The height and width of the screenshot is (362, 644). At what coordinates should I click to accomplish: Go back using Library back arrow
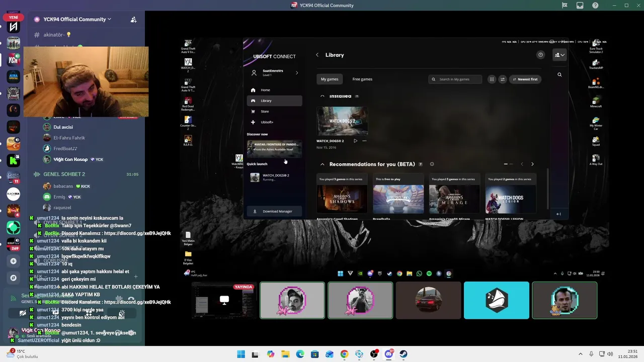(x=317, y=55)
